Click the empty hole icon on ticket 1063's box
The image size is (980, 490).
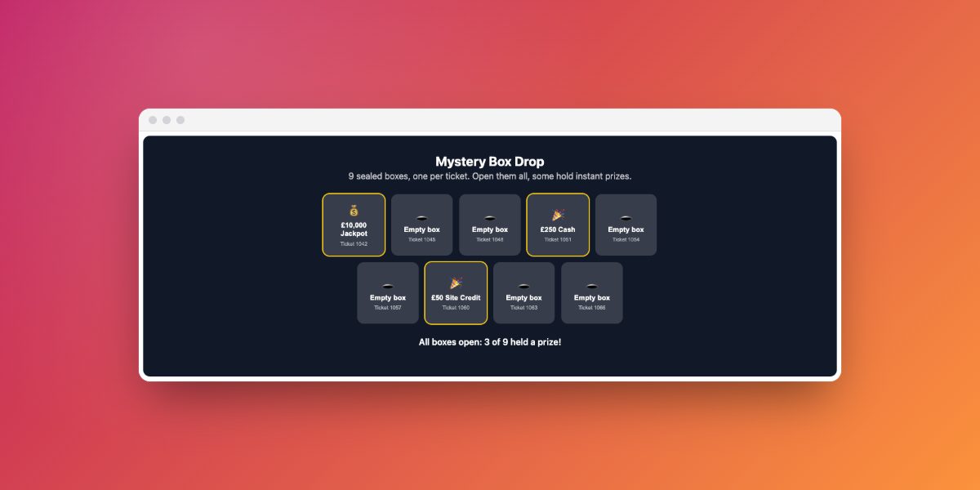pyautogui.click(x=523, y=285)
